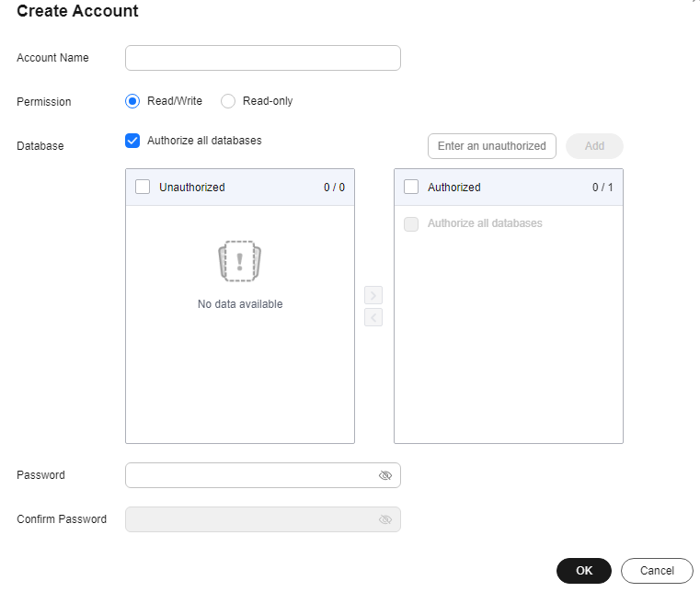Select the Read-only permission option
Viewport: 700px width, 592px height.
pyautogui.click(x=228, y=101)
